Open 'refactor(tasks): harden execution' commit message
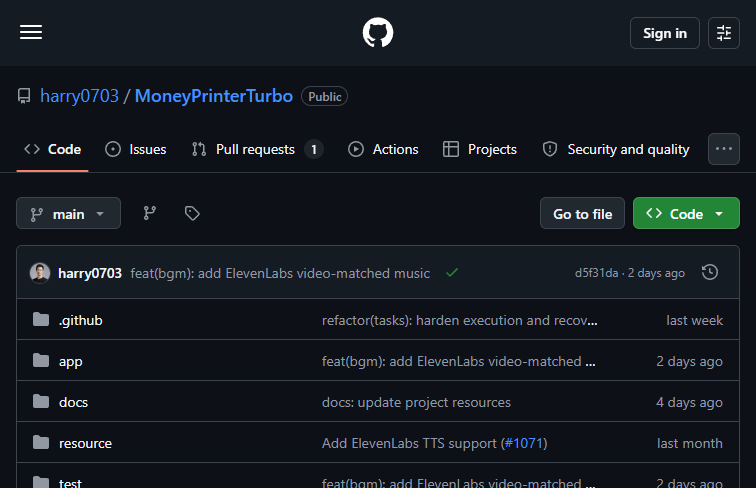This screenshot has height=488, width=756. 459,321
